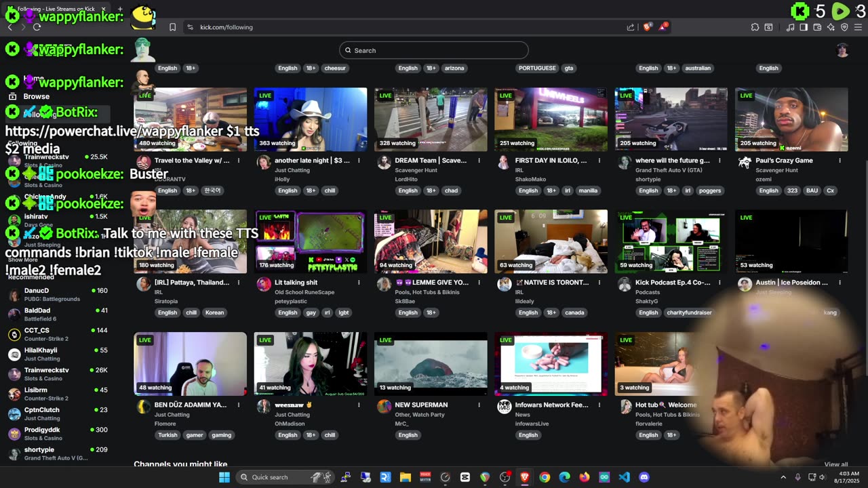Open options for 'DREAM Team | Scave...' stream
Image resolution: width=868 pixels, height=488 pixels.
coord(479,161)
